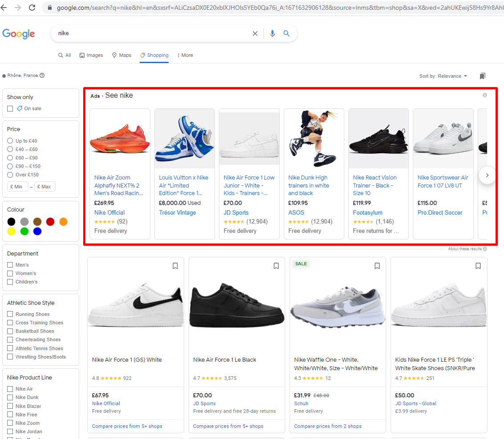This screenshot has height=439, width=504.
Task: Open the Nike Air Force 1 Le Black image
Action: pos(237,305)
